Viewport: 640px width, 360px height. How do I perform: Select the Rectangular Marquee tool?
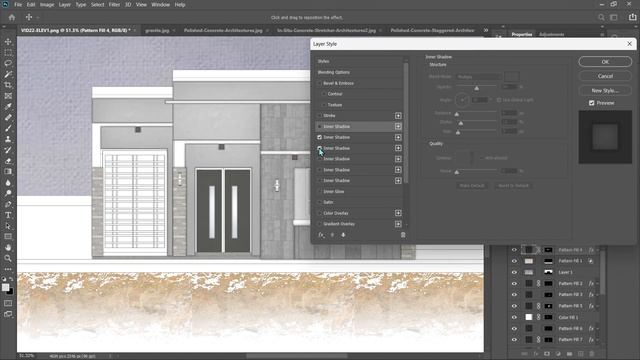[x=8, y=53]
